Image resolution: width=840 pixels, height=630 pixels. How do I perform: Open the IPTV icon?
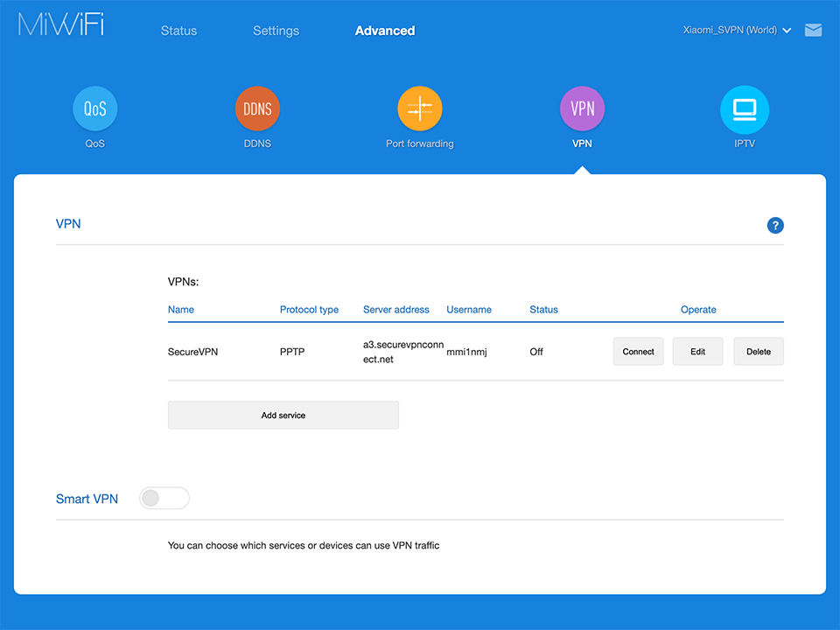click(x=744, y=108)
